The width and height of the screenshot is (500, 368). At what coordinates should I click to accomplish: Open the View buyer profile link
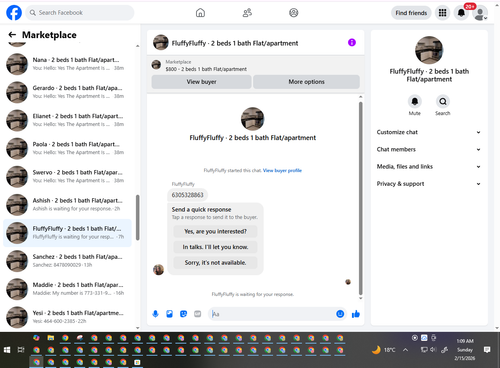point(282,170)
